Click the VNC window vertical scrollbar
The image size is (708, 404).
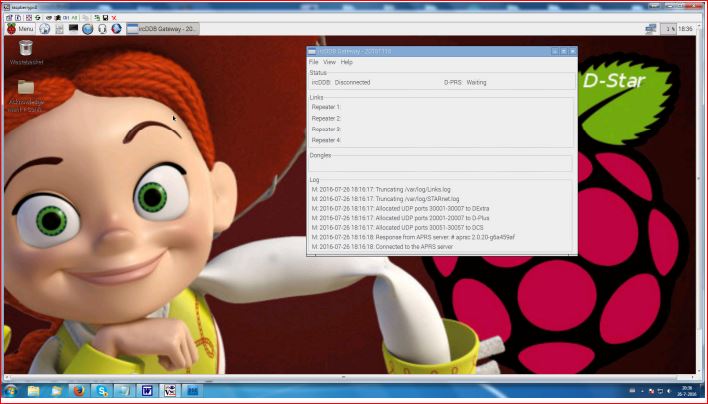(699, 199)
